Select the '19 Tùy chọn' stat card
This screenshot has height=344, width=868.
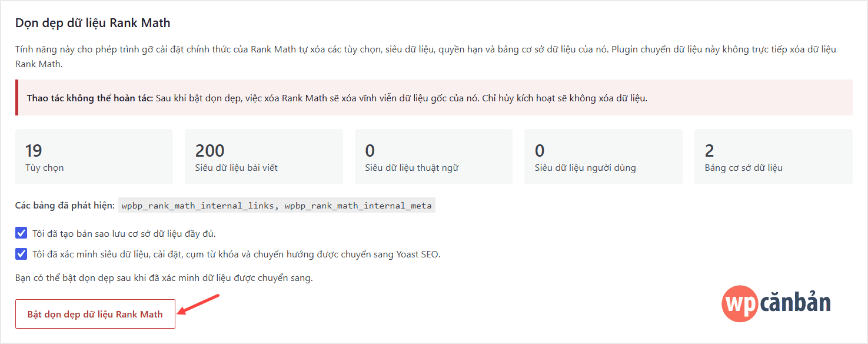pyautogui.click(x=94, y=157)
